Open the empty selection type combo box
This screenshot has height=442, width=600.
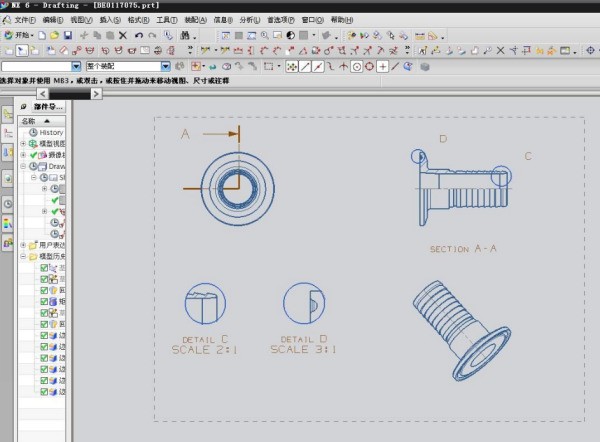(76, 66)
